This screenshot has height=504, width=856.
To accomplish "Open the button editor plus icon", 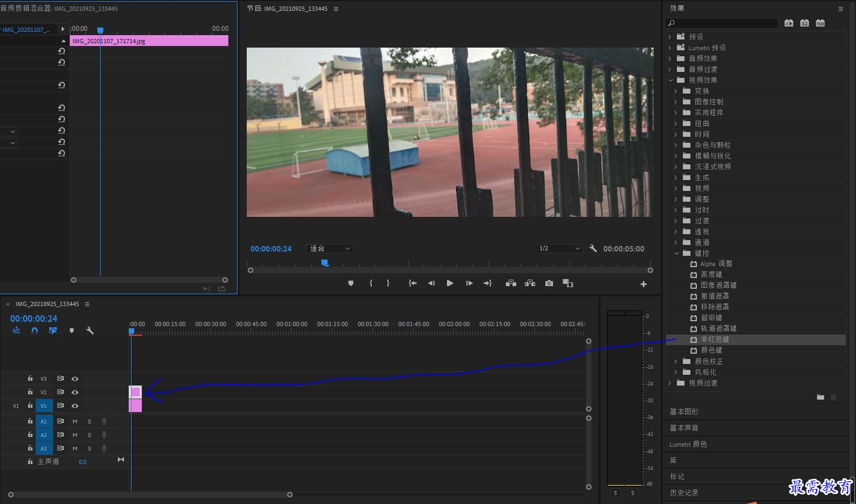I will [643, 284].
